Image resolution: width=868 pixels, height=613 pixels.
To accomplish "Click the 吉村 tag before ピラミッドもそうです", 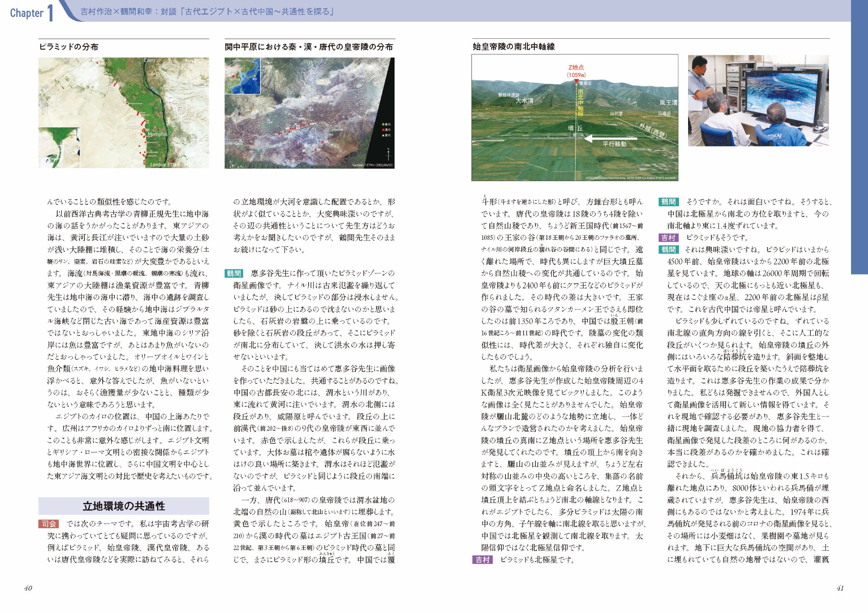I will pos(668,237).
